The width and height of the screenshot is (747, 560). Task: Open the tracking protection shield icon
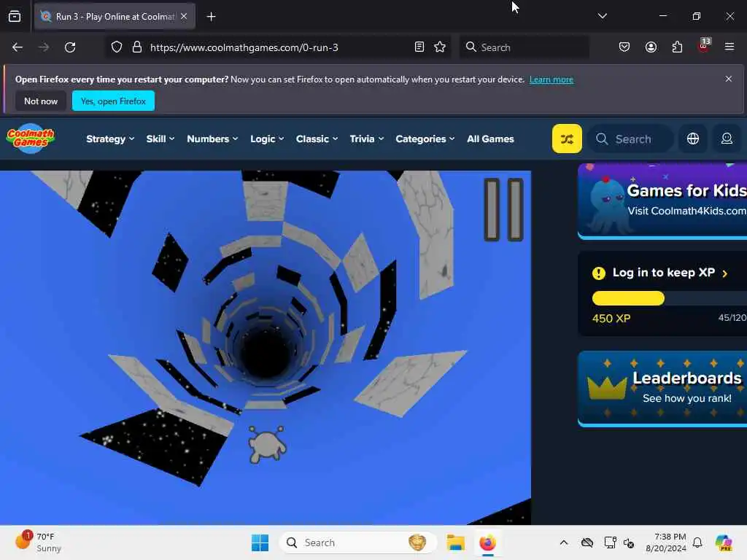click(x=117, y=47)
